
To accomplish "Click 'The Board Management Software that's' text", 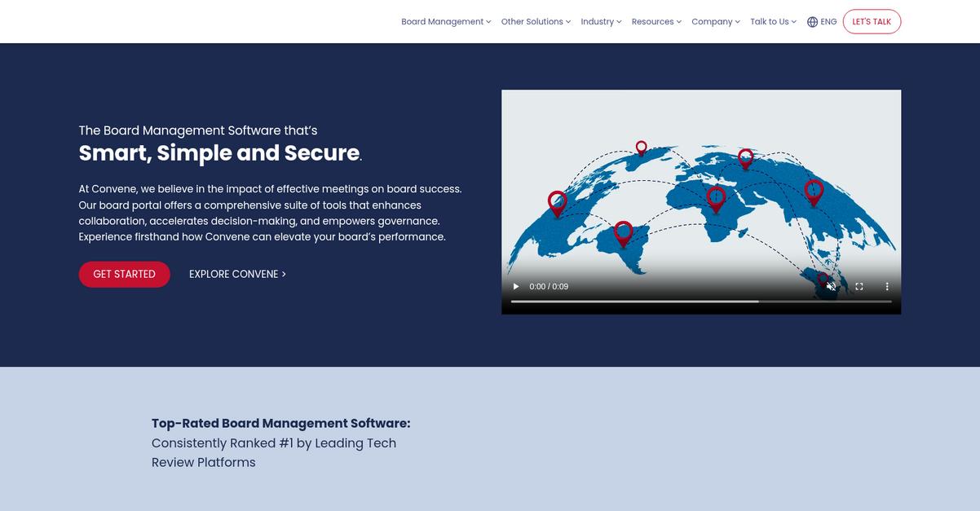I will point(198,130).
